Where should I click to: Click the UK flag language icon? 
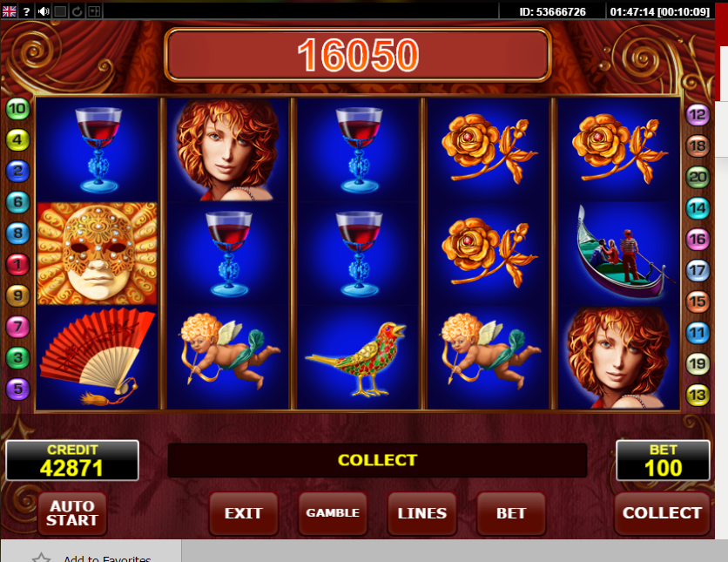pyautogui.click(x=10, y=11)
